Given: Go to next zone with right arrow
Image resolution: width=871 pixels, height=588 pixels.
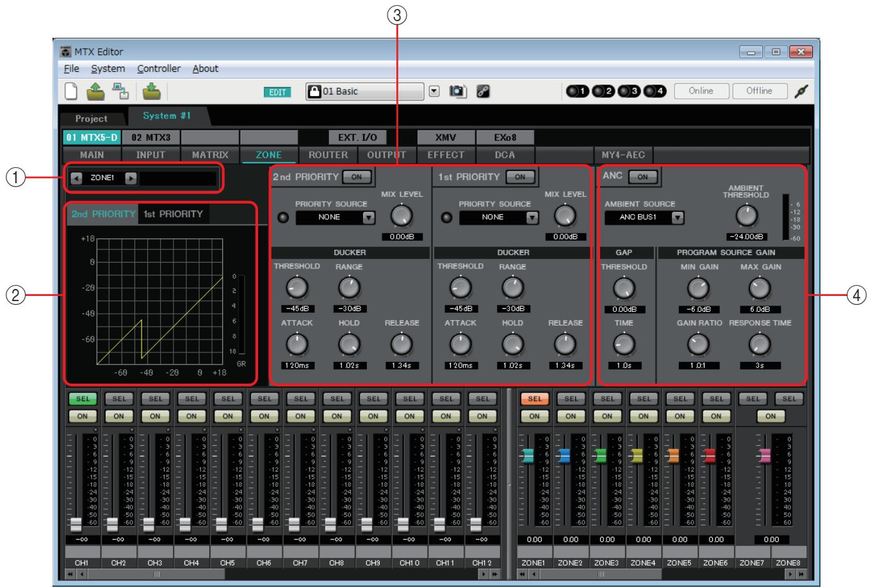Looking at the screenshot, I should pos(131,178).
